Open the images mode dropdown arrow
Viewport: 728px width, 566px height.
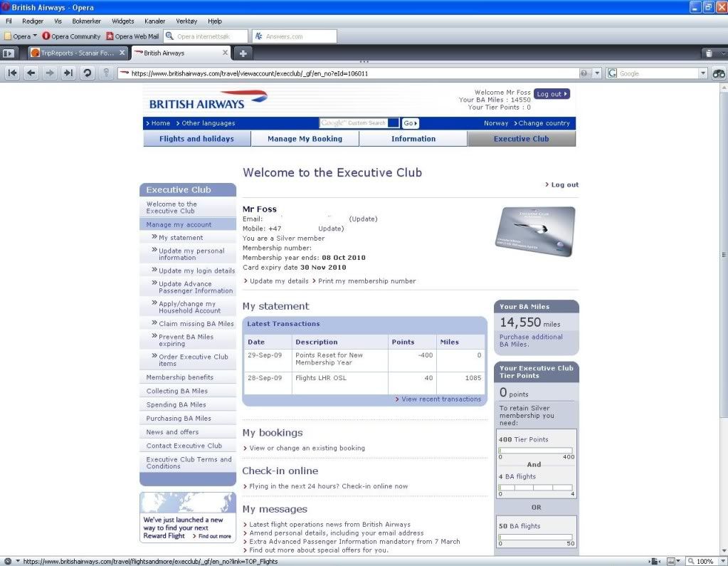pyautogui.click(x=678, y=561)
